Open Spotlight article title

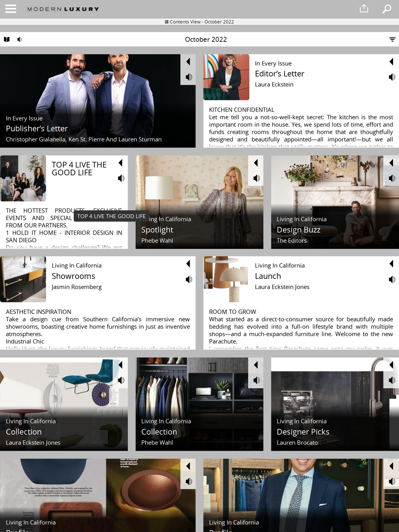click(x=157, y=230)
